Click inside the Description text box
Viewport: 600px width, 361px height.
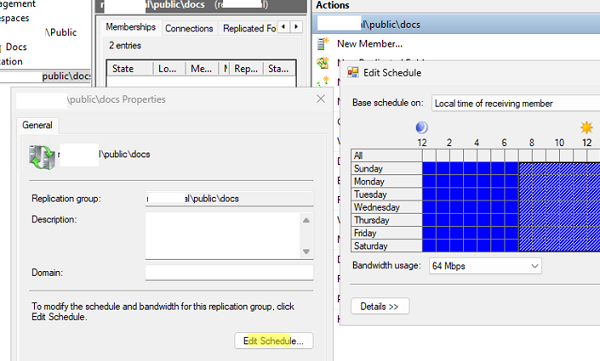[x=224, y=235]
